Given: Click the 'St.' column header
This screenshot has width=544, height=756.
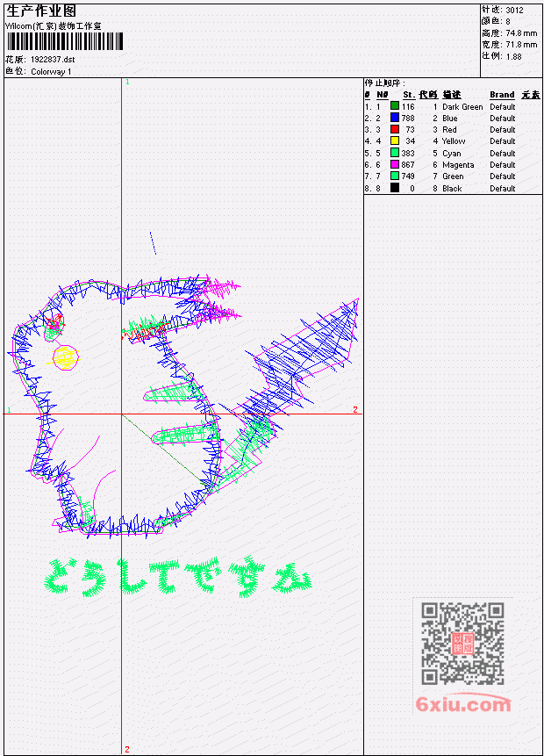Looking at the screenshot, I should [409, 95].
